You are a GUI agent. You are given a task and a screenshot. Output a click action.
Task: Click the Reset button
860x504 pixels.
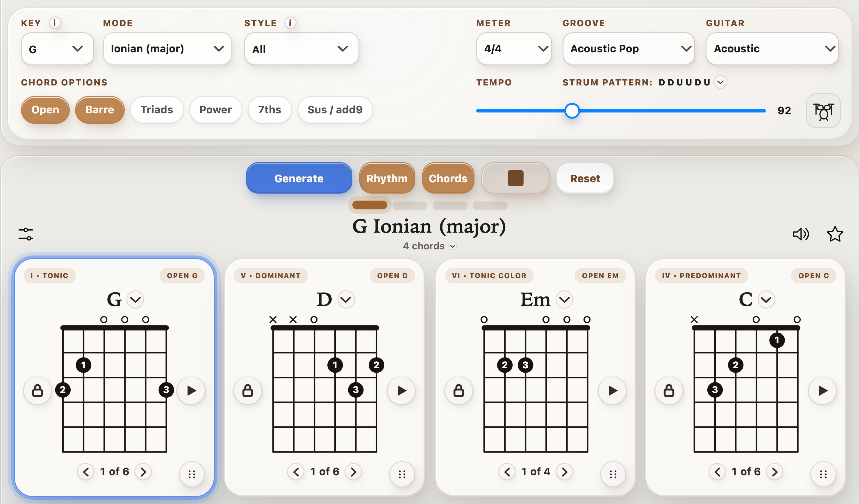(585, 178)
